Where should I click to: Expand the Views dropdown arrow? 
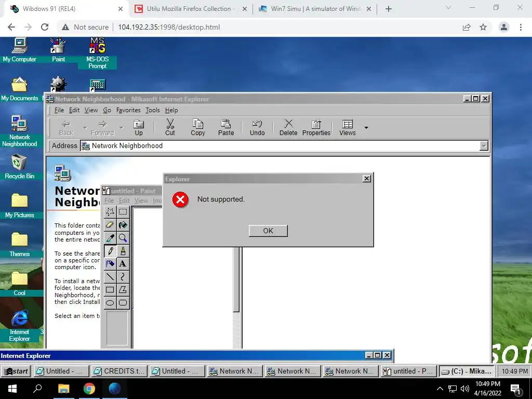point(366,128)
